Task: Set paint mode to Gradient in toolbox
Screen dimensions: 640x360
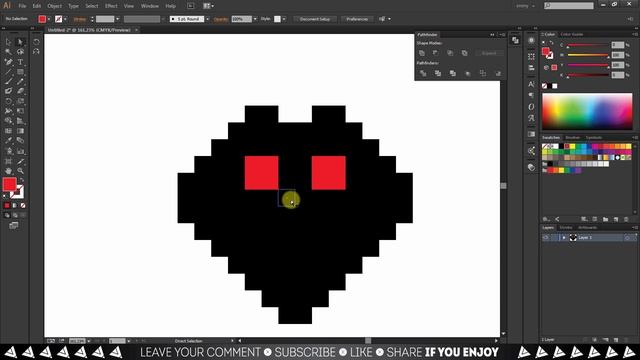Action: [x=15, y=205]
